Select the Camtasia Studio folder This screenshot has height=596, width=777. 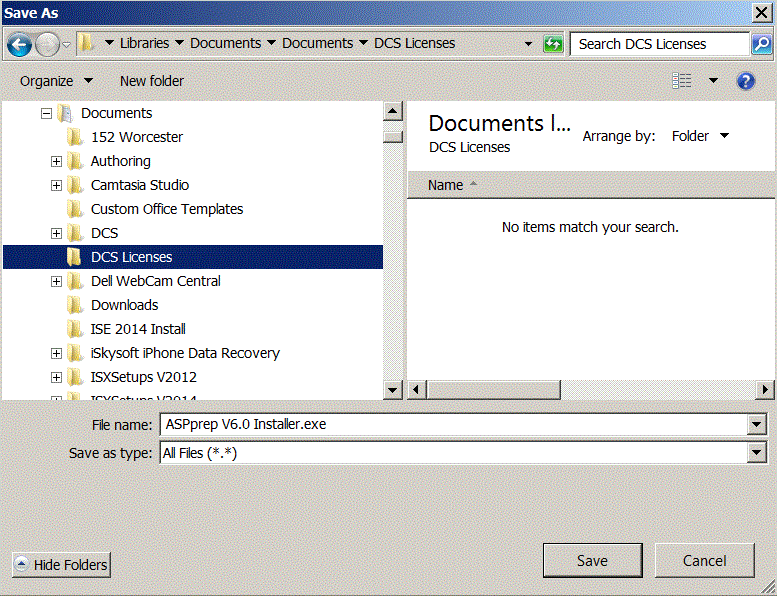coord(140,185)
